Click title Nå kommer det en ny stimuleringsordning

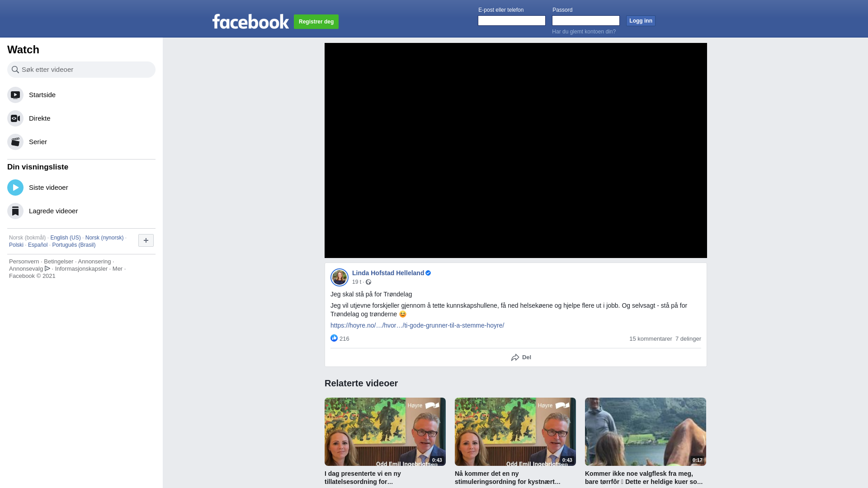[x=507, y=478]
